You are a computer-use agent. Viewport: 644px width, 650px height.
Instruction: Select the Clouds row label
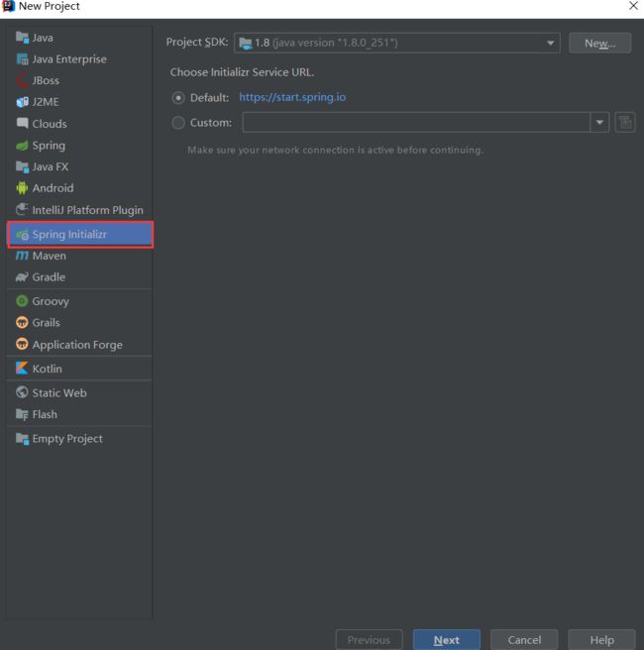[50, 124]
